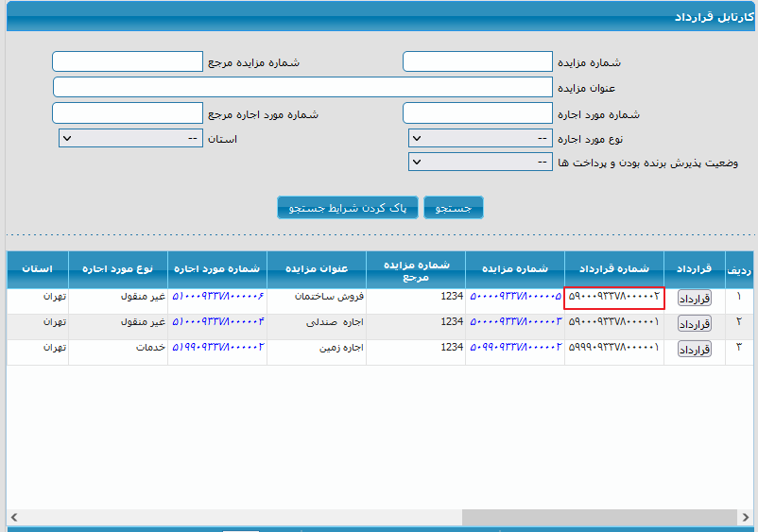Image resolution: width=758 pixels, height=532 pixels.
Task: Click horizontal scrollbar left arrow
Action: tap(14, 517)
